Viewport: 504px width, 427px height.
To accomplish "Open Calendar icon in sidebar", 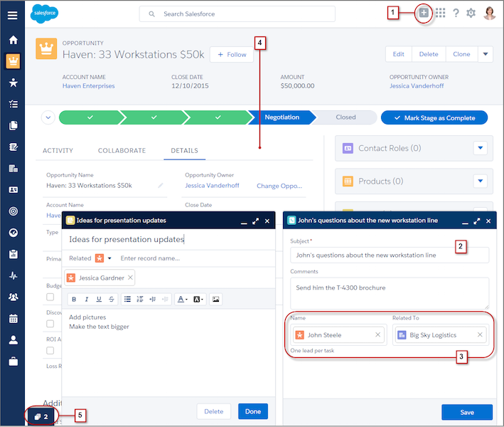I will (x=14, y=319).
